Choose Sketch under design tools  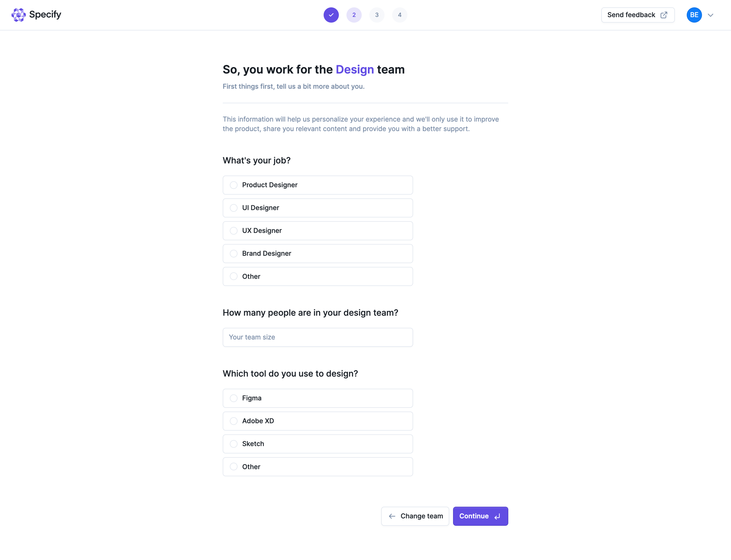tap(233, 444)
